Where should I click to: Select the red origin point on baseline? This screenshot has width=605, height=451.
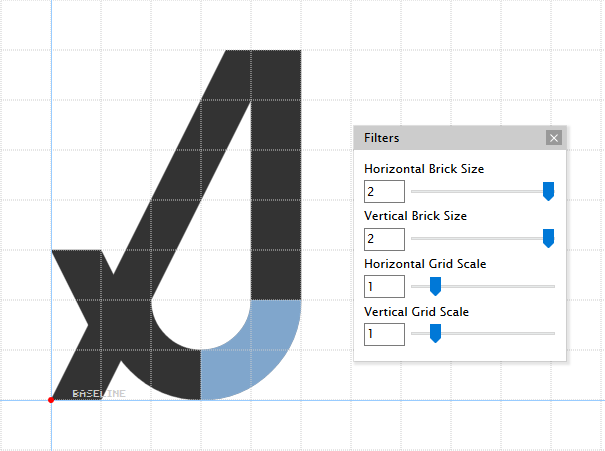click(x=51, y=400)
